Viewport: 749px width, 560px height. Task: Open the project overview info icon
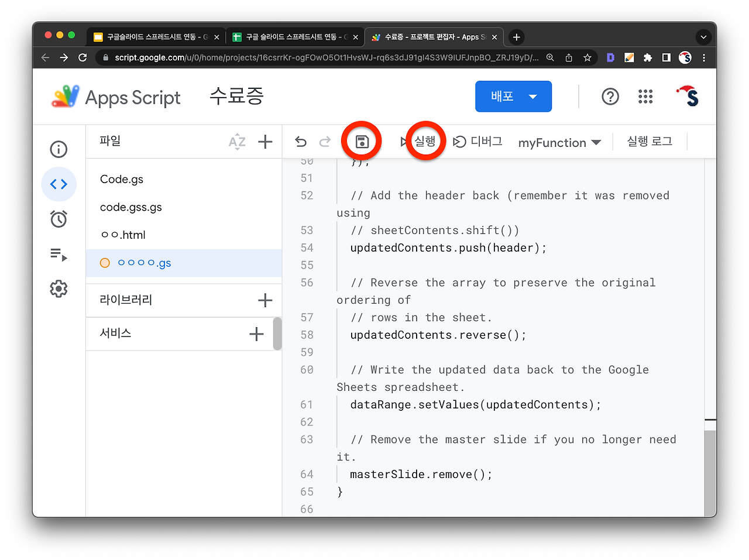59,149
